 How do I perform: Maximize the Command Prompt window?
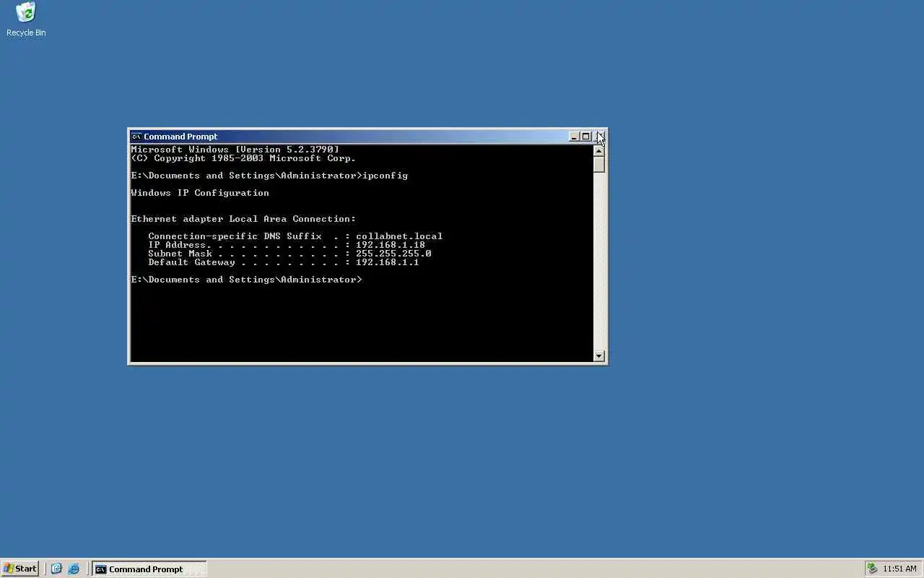585,137
